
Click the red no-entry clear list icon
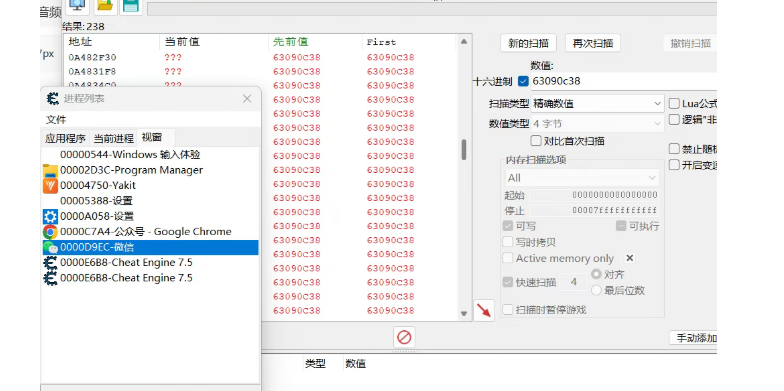click(x=404, y=338)
